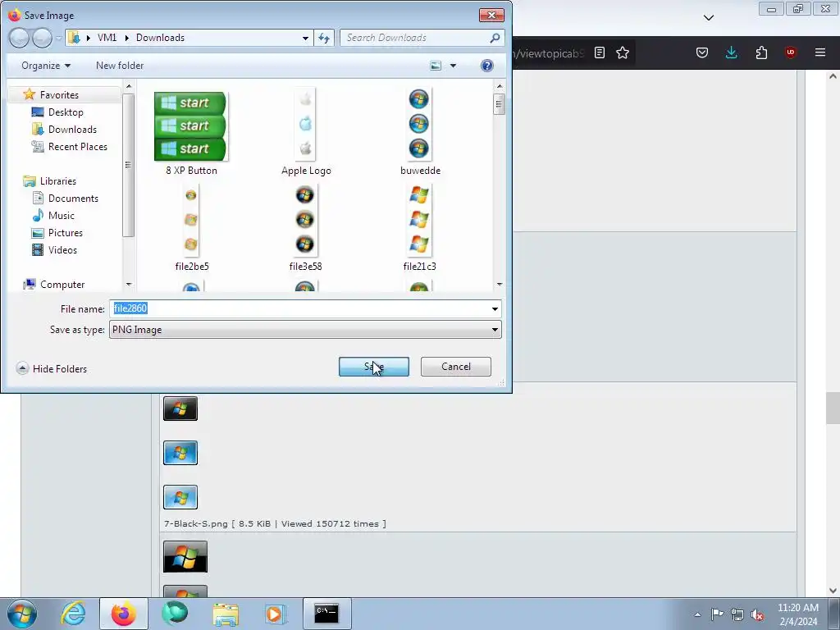Open the Videos library
Viewport: 840px width, 630px height.
(x=62, y=249)
